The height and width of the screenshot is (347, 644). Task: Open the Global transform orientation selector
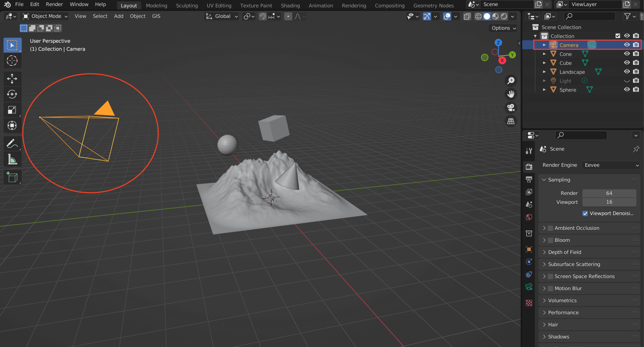point(221,16)
